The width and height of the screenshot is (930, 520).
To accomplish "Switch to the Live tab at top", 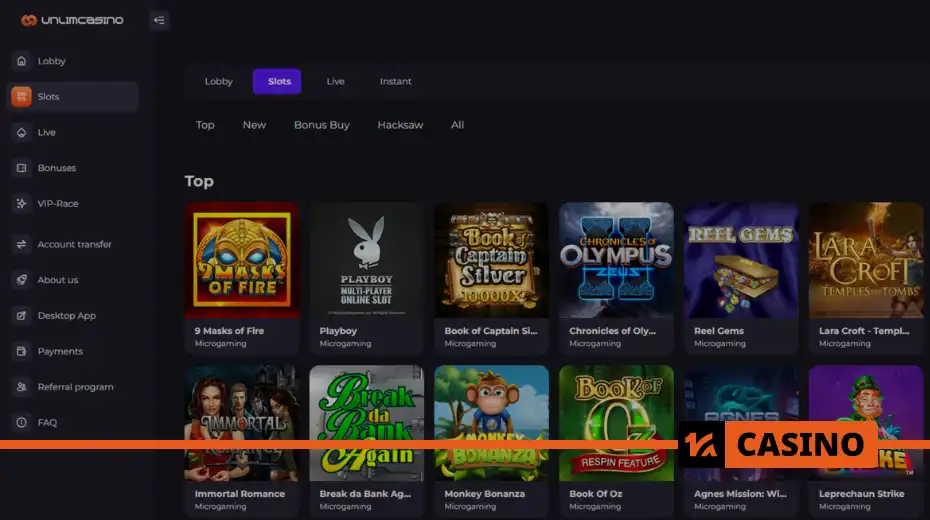I will (335, 81).
